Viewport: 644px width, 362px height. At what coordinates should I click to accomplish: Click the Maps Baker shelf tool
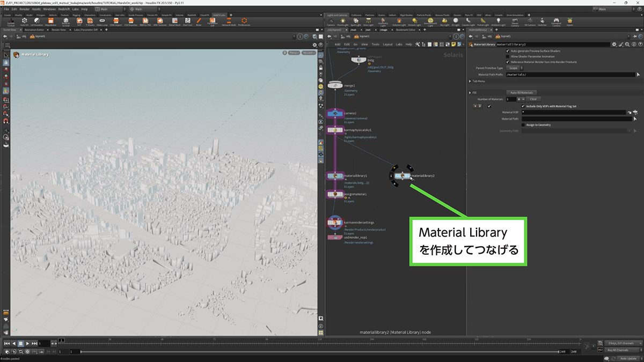51,20
